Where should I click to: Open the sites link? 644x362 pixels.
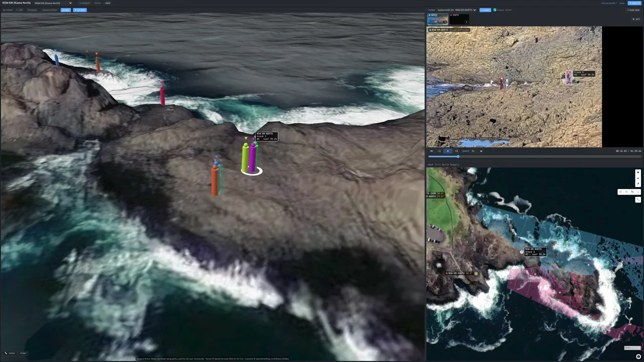coord(622,3)
